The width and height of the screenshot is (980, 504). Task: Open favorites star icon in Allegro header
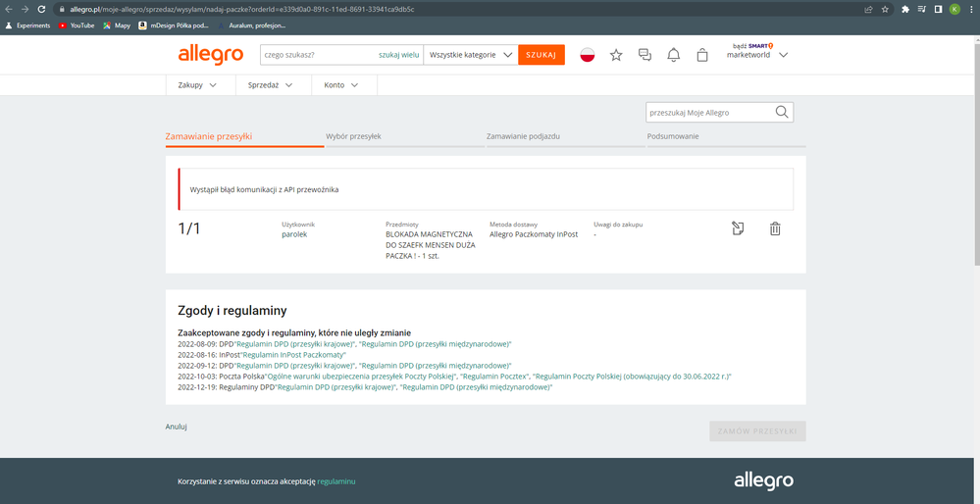pos(616,55)
